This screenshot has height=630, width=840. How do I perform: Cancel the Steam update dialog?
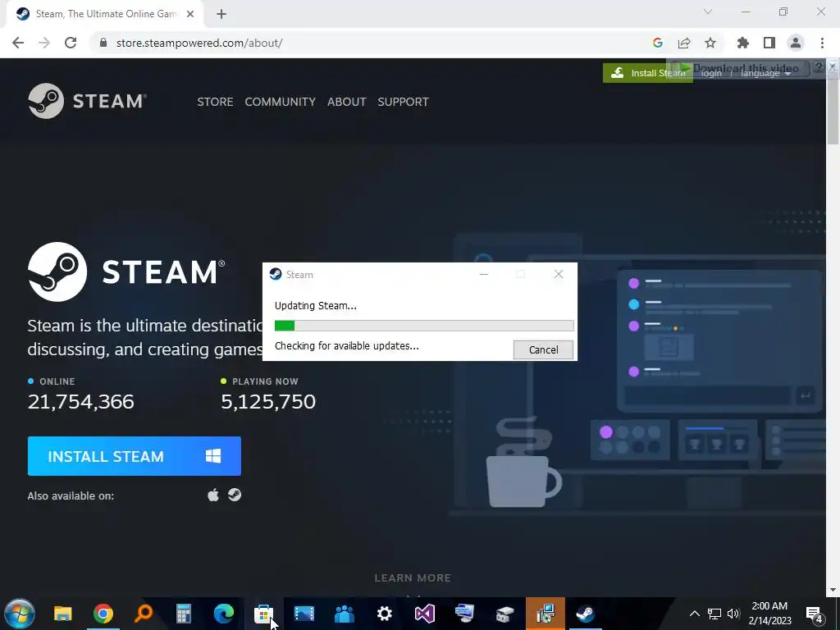pos(543,349)
